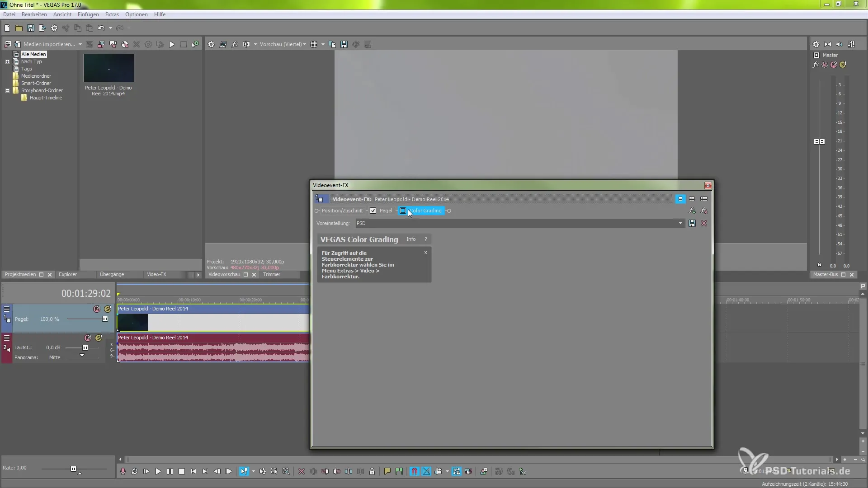Image resolution: width=868 pixels, height=488 pixels.
Task: Solo audio track 2
Action: tap(99, 338)
